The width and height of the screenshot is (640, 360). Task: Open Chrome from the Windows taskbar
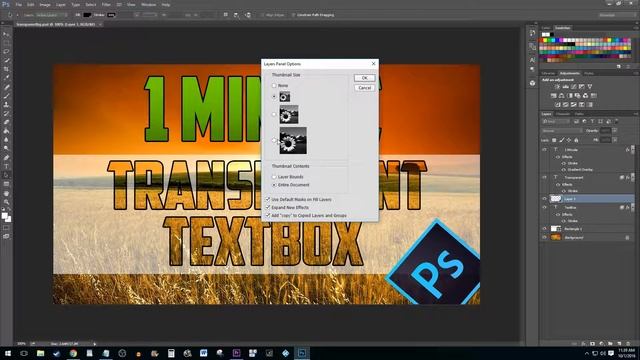point(73,353)
